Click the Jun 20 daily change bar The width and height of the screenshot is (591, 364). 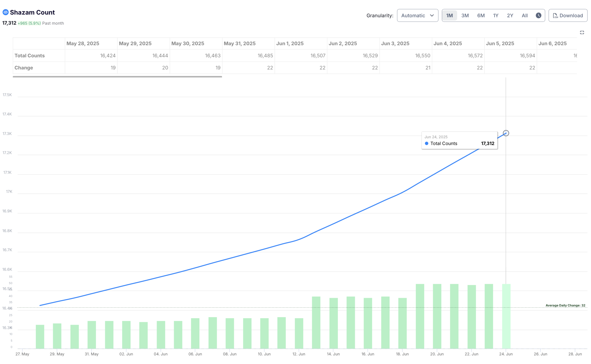coord(437,316)
